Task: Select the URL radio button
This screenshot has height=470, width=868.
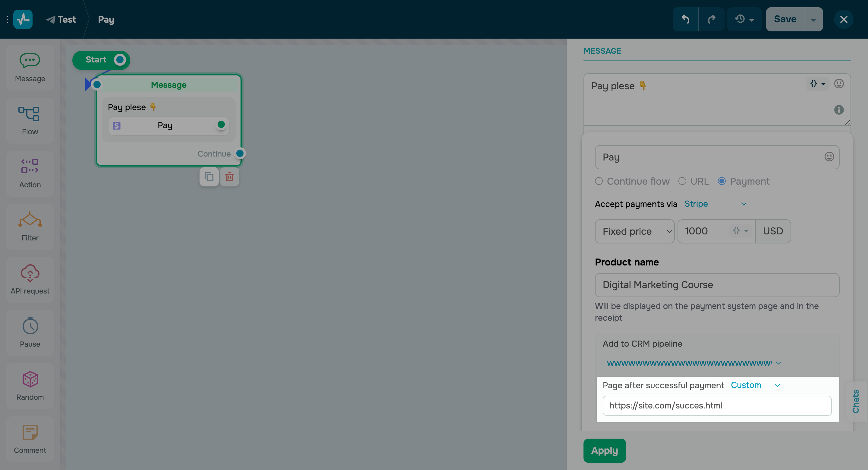Action: tap(683, 181)
